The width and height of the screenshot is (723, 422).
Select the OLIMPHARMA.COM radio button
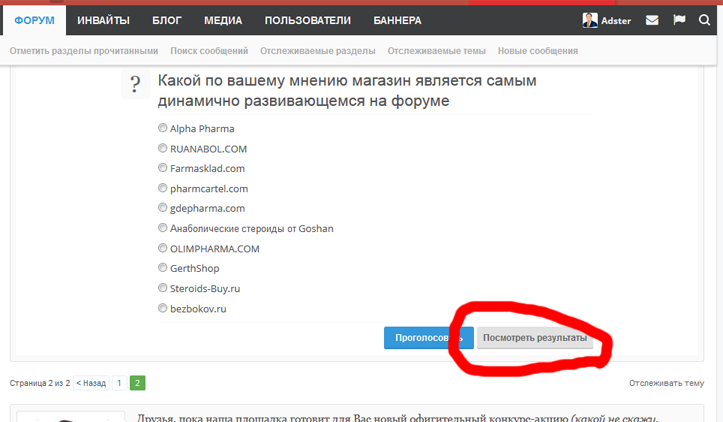[162, 248]
